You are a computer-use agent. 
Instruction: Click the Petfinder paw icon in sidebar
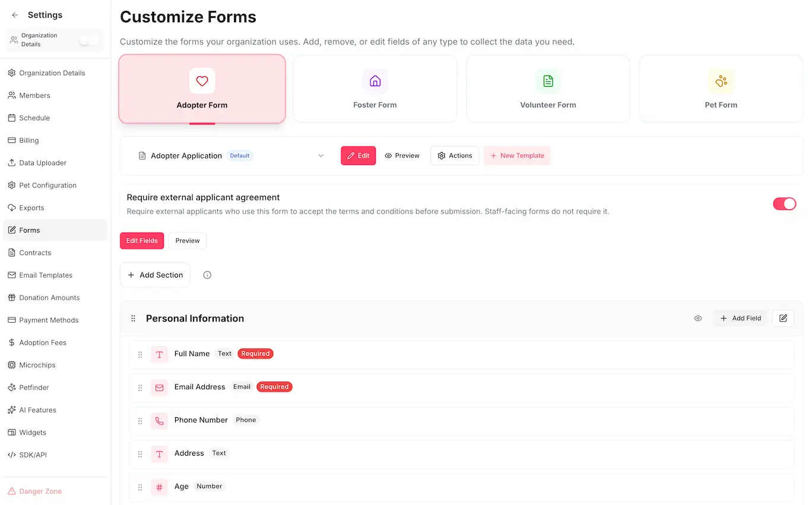(11, 387)
